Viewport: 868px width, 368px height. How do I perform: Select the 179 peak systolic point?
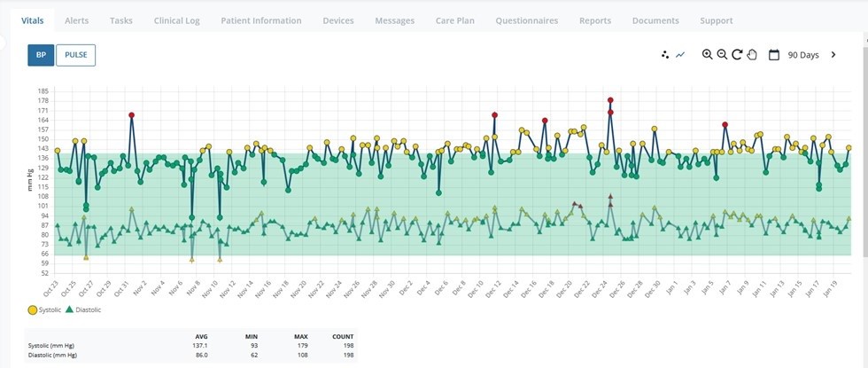[610, 100]
